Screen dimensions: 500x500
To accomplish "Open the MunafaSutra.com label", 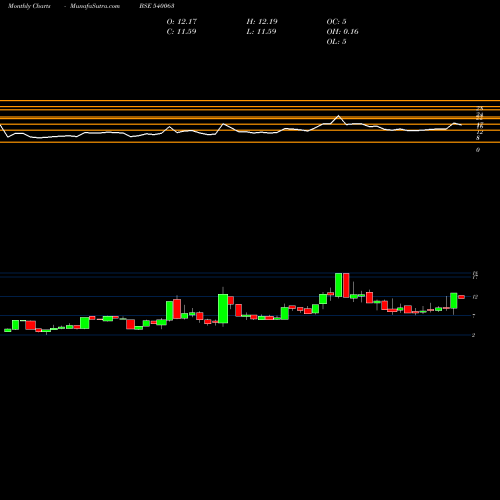I will [x=95, y=6].
